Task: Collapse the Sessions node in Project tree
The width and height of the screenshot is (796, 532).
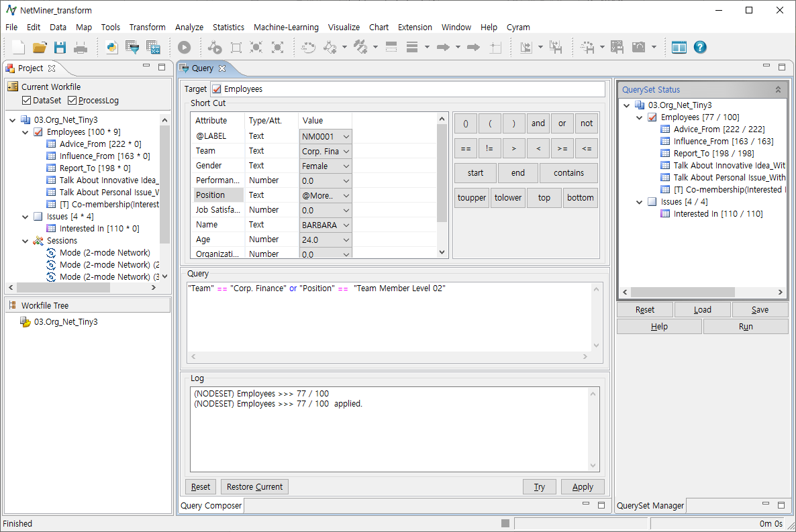Action: (x=26, y=241)
